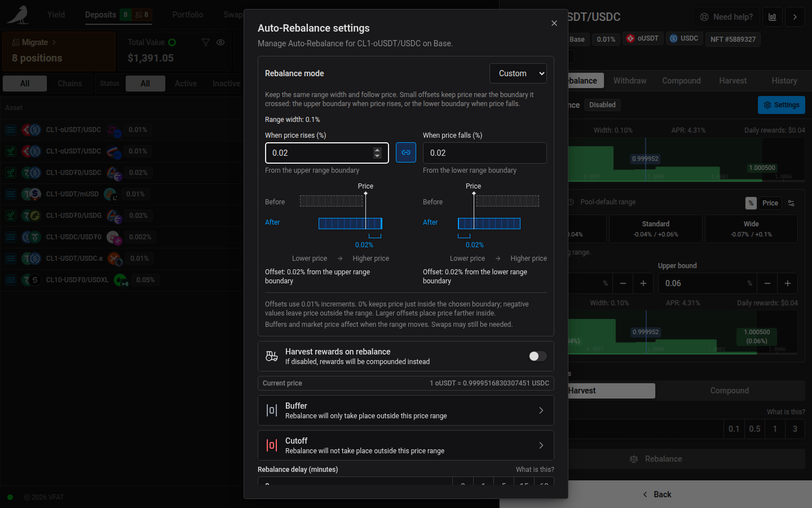
Task: Filter positions by Active status
Action: point(186,84)
